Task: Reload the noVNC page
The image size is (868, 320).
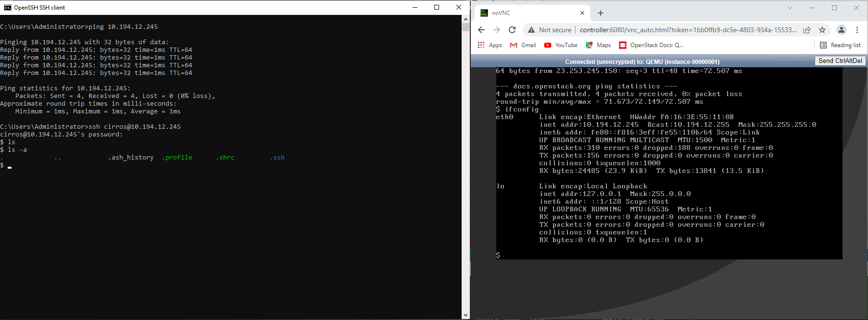Action: (x=512, y=30)
